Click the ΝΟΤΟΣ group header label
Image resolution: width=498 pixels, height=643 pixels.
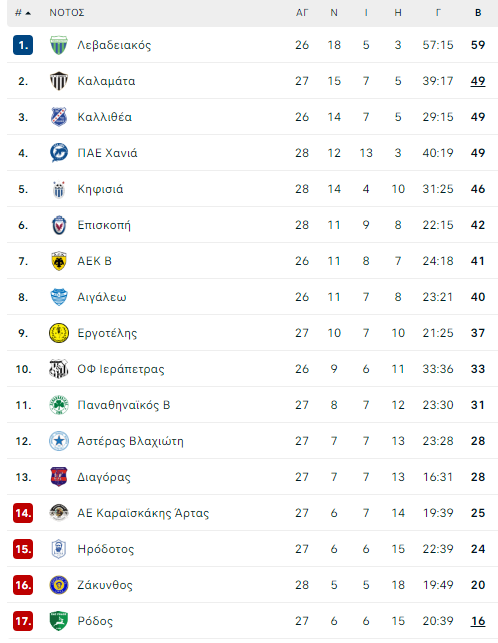[67, 13]
